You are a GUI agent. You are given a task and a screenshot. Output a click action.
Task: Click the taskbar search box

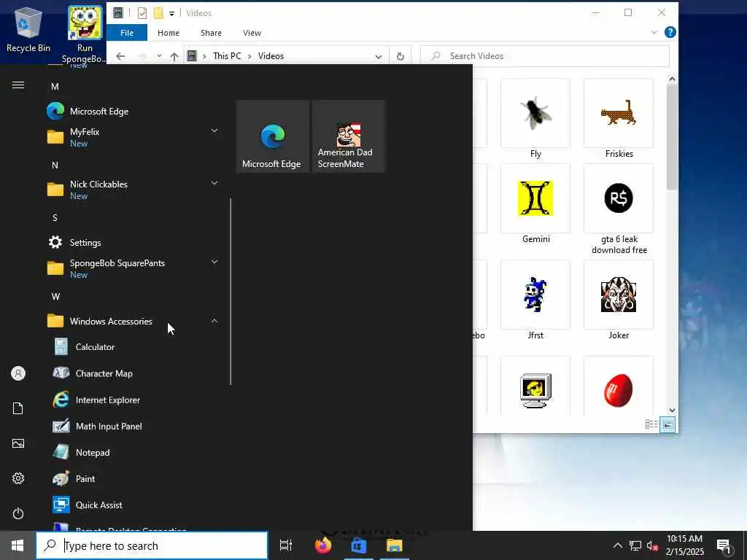152,545
